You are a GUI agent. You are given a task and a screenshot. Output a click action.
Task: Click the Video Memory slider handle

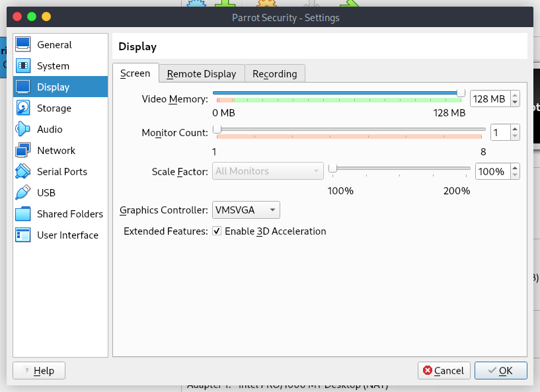coord(461,93)
